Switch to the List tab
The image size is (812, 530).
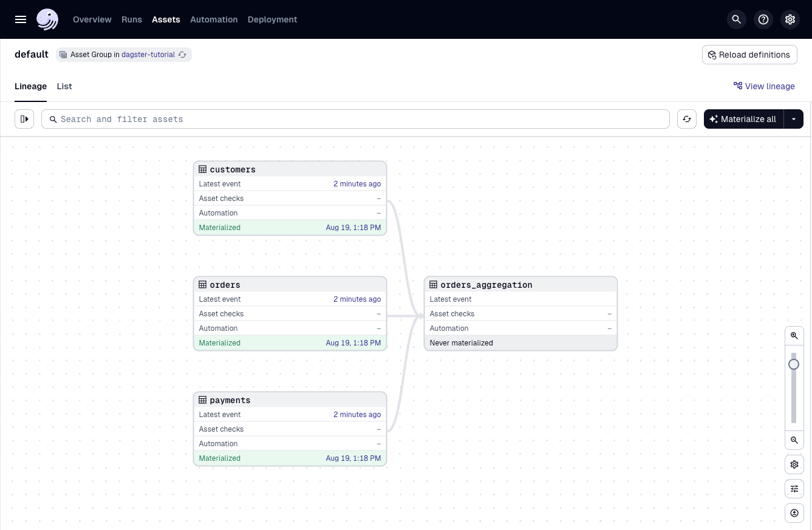coord(64,86)
